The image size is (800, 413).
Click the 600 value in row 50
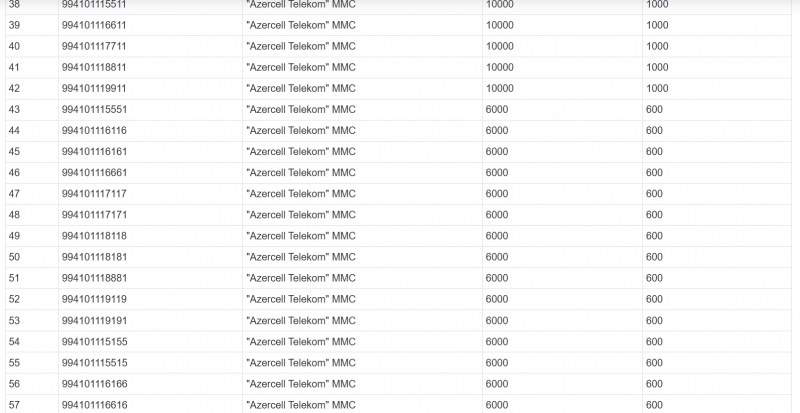[x=654, y=257]
